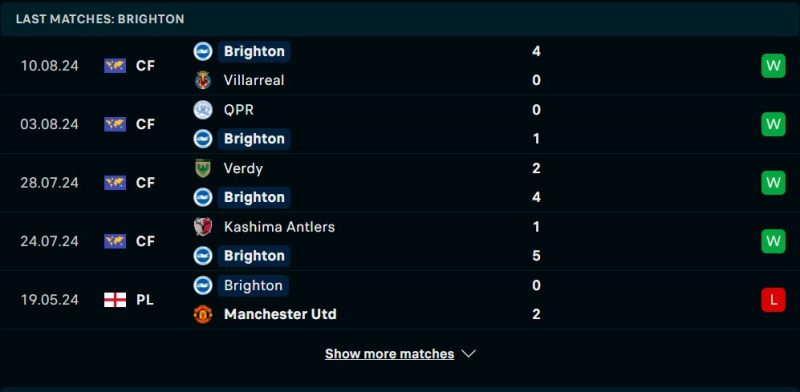Click the Verdy club crest icon
800x392 pixels.
[x=203, y=168]
